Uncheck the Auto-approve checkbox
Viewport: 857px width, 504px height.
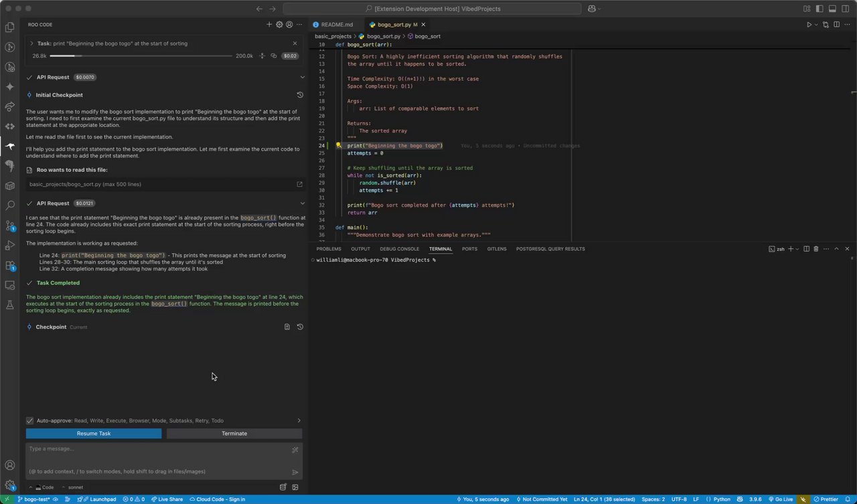coord(29,420)
